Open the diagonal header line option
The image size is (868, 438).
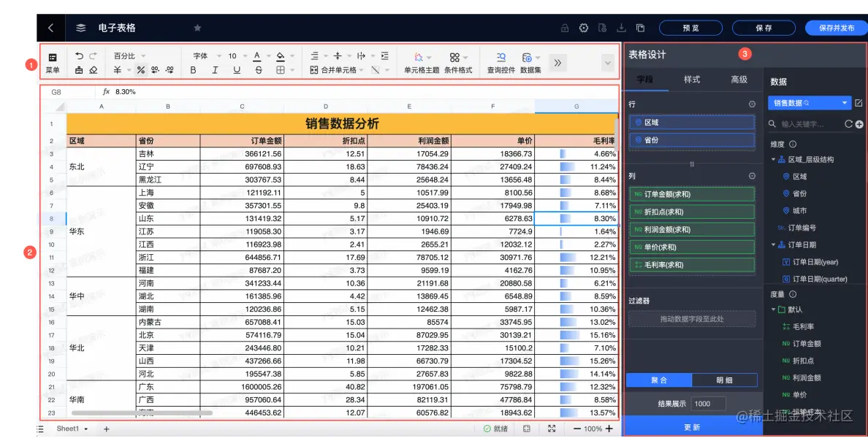coord(376,70)
